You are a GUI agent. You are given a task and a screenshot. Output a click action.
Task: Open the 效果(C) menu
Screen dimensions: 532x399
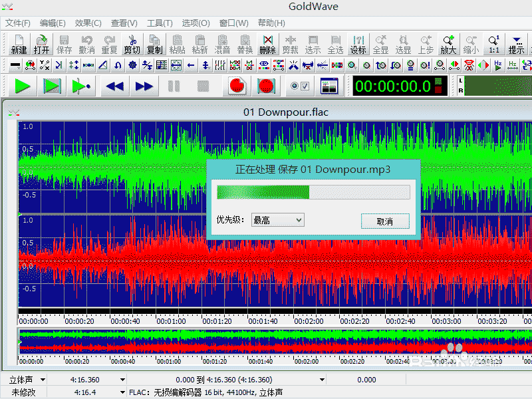tap(86, 22)
